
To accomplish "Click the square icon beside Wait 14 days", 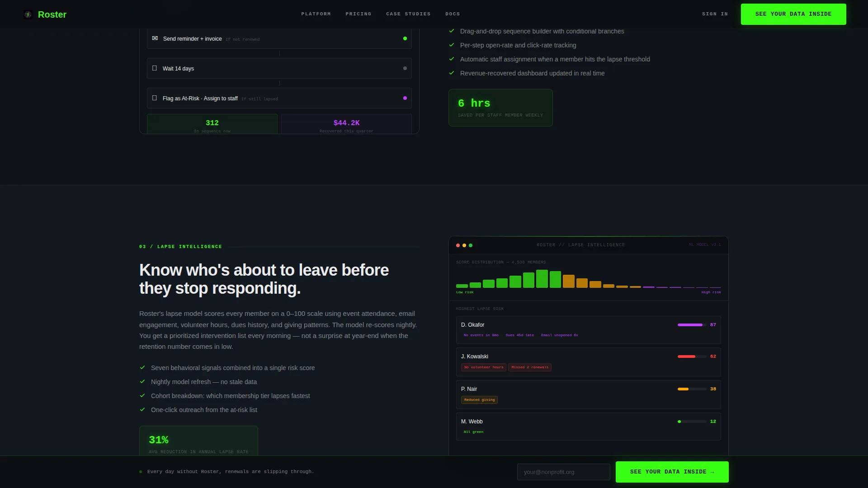I will (x=155, y=68).
